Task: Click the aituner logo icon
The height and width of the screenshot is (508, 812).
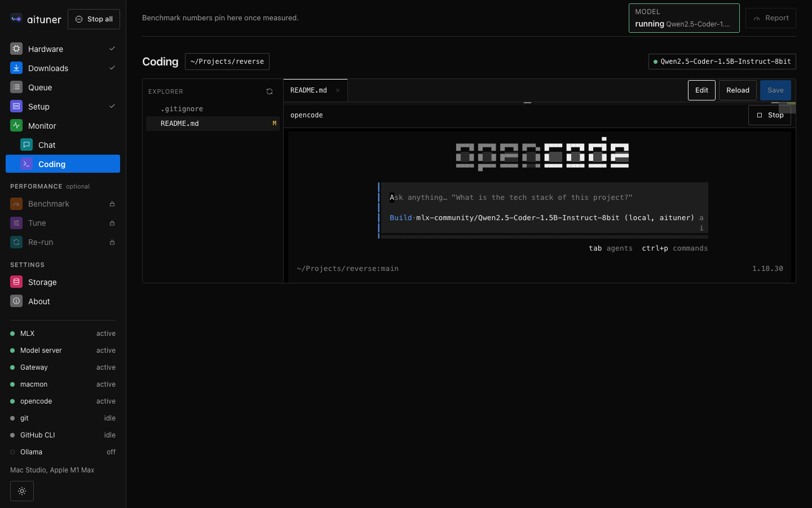Action: pyautogui.click(x=16, y=19)
